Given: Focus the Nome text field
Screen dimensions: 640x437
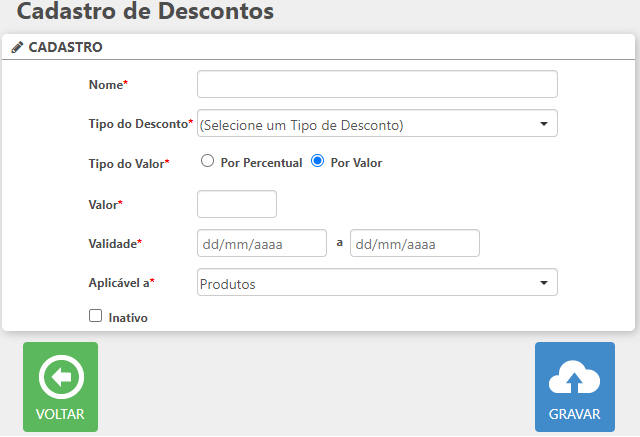Looking at the screenshot, I should (377, 84).
